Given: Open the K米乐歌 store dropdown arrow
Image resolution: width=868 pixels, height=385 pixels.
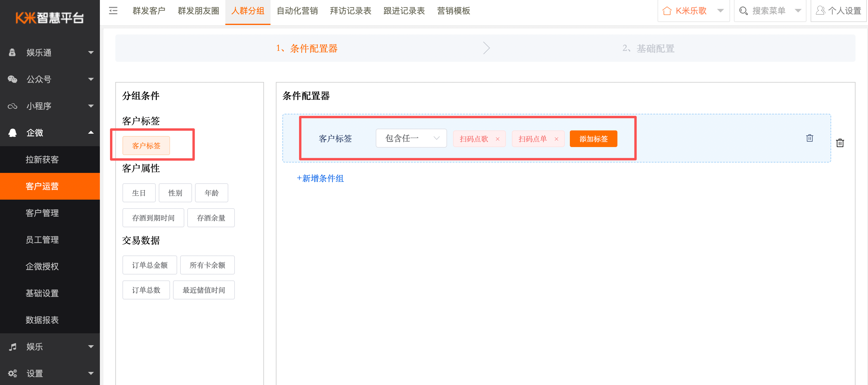Looking at the screenshot, I should pos(721,11).
